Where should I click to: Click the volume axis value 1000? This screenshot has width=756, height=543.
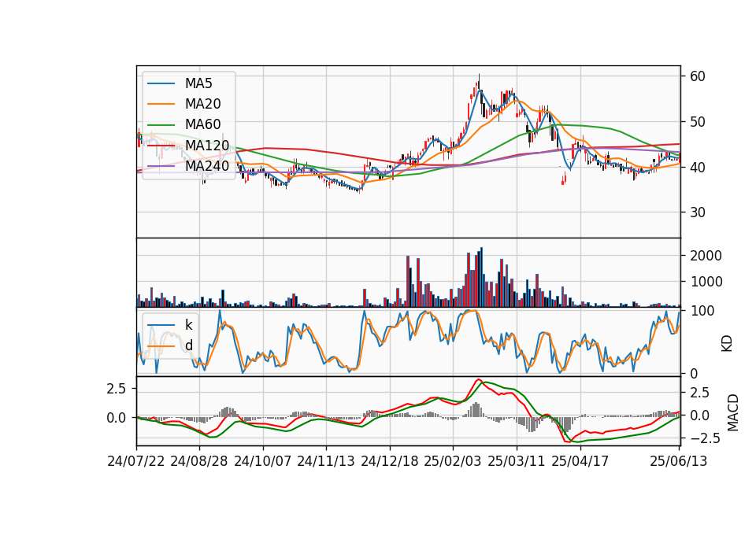click(x=706, y=282)
